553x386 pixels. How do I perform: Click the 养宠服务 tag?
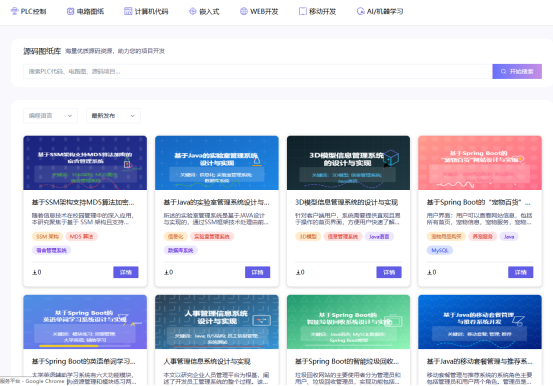[x=482, y=236]
